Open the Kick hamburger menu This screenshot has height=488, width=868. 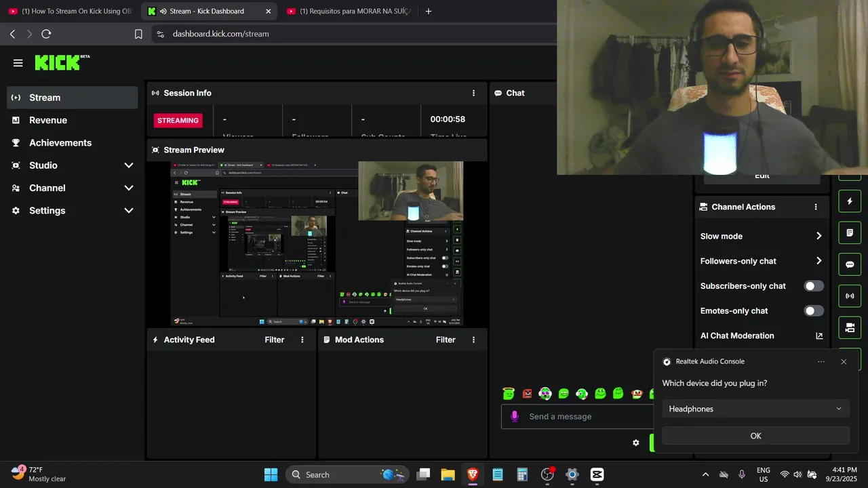pyautogui.click(x=18, y=63)
